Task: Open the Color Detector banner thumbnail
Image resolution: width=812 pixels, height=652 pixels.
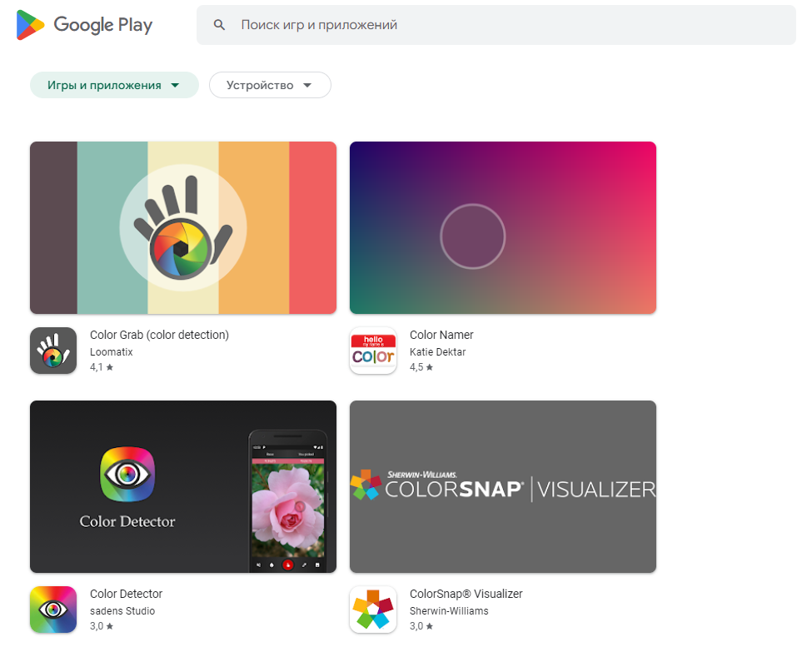Action: [182, 486]
